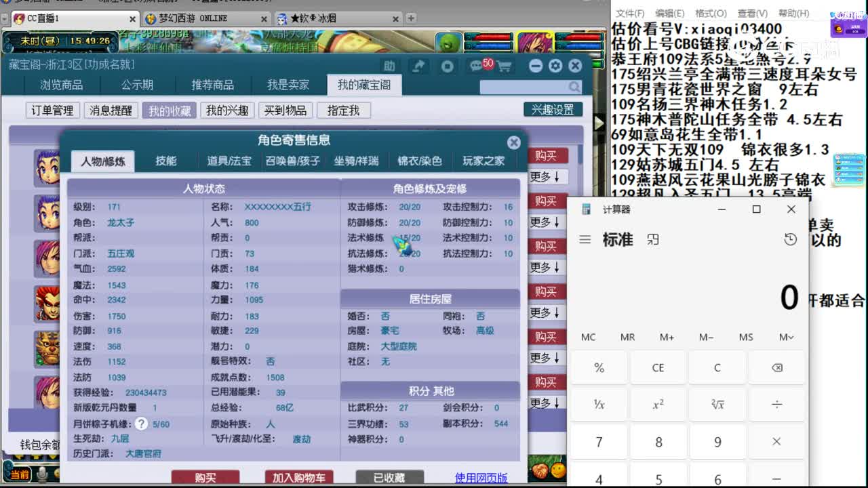Open Notepad 文件(F) menu
This screenshot has width=868, height=488.
[x=630, y=13]
